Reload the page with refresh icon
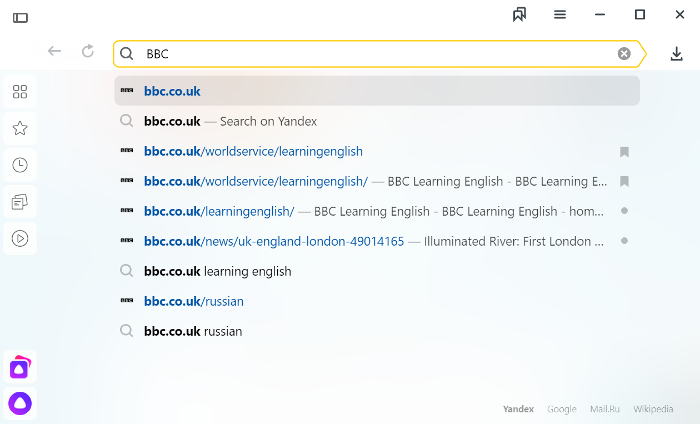 (x=88, y=51)
